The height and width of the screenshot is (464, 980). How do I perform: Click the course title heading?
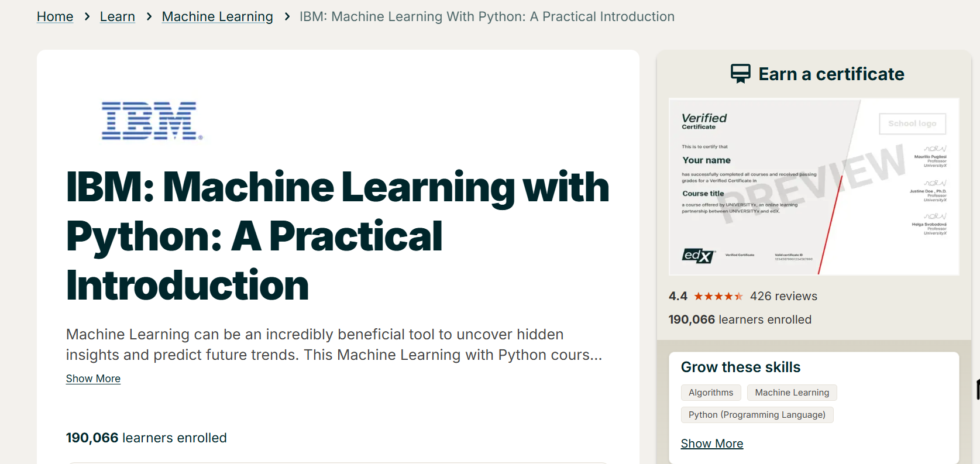pos(338,236)
